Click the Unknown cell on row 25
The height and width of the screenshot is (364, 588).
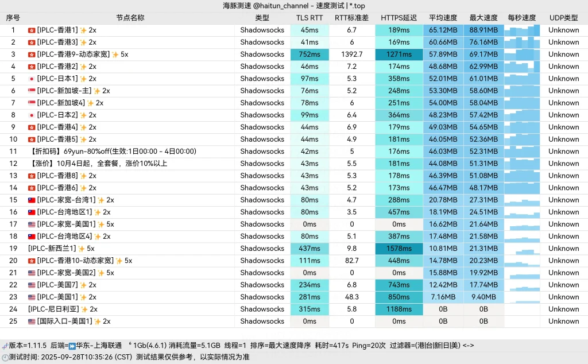[563, 321]
